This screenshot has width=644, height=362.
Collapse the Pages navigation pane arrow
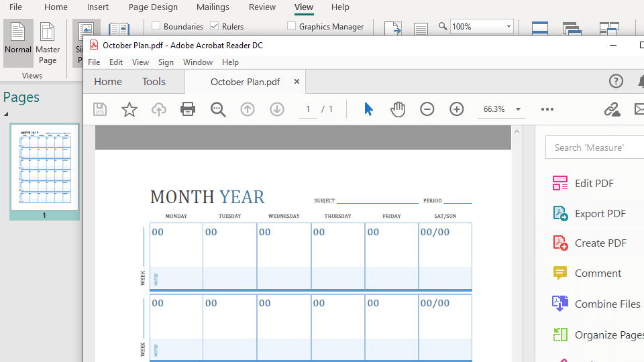(6, 114)
